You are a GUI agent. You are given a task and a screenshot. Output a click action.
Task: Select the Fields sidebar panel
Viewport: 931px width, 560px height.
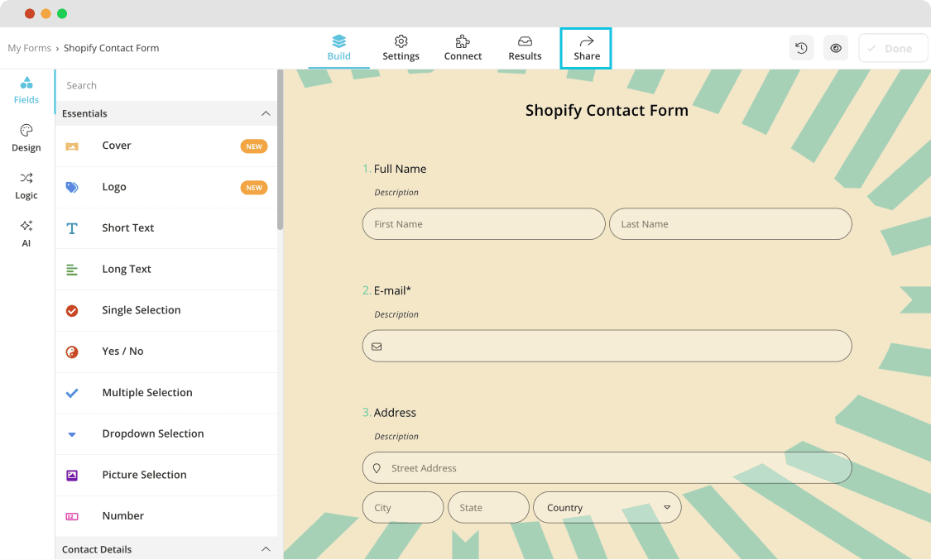26,90
